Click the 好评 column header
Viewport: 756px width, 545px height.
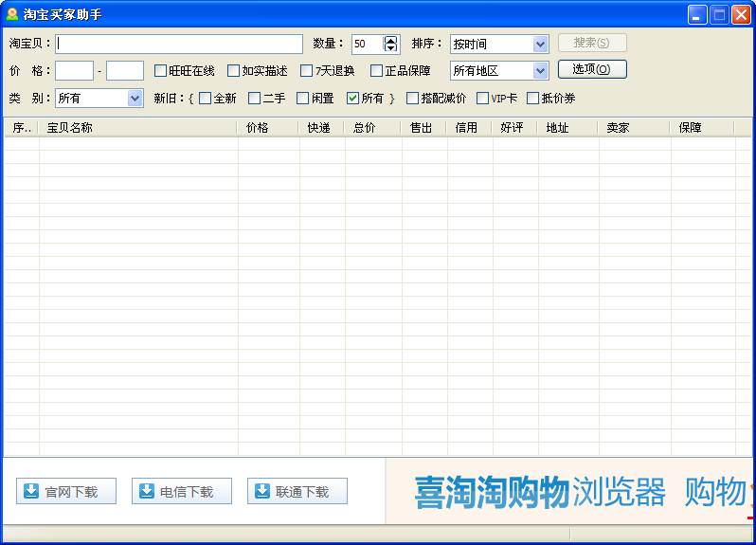(x=514, y=128)
